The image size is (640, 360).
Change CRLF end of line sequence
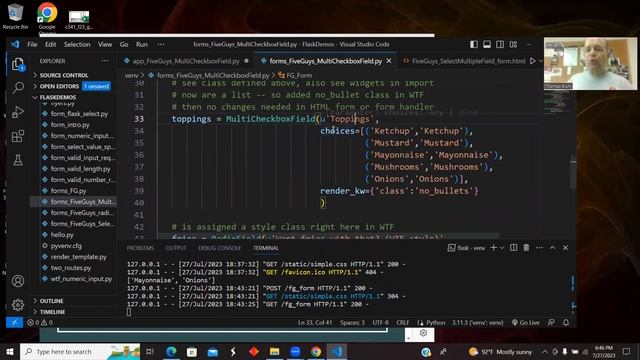pyautogui.click(x=403, y=322)
